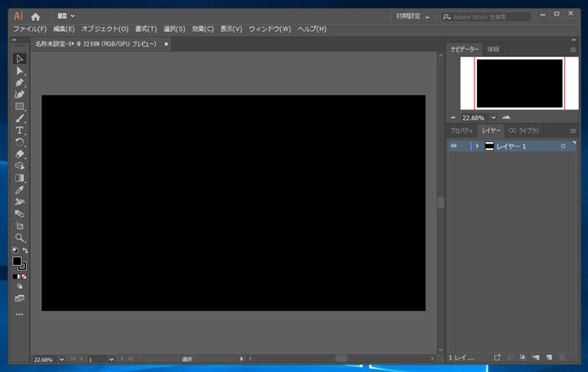Select the Artboard tool
The width and height of the screenshot is (588, 372).
tap(20, 226)
